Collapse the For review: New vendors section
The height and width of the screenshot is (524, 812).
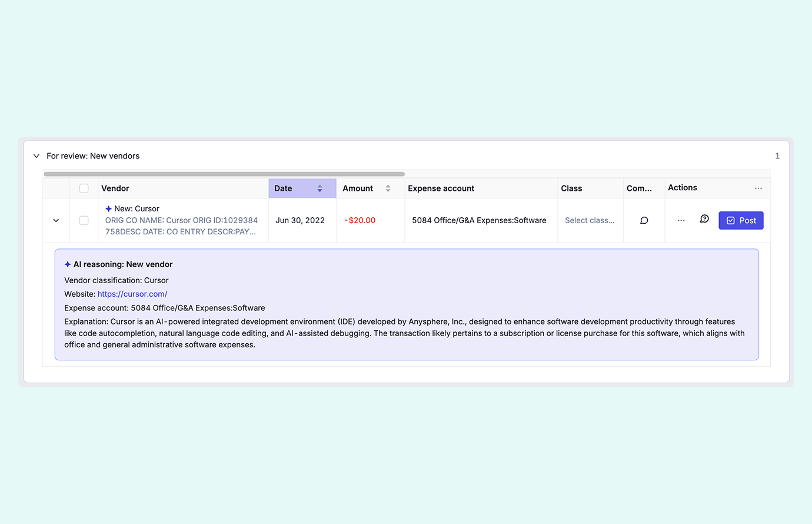click(x=36, y=156)
